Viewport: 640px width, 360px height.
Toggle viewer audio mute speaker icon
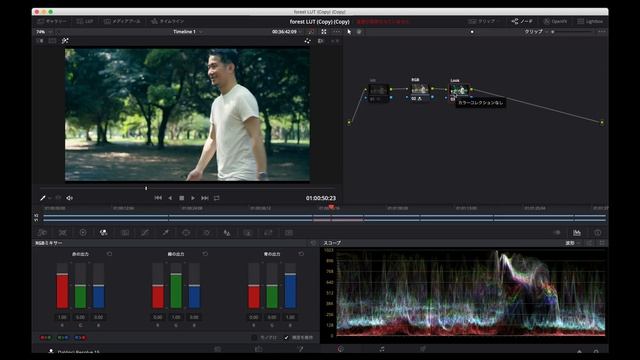[x=70, y=198]
